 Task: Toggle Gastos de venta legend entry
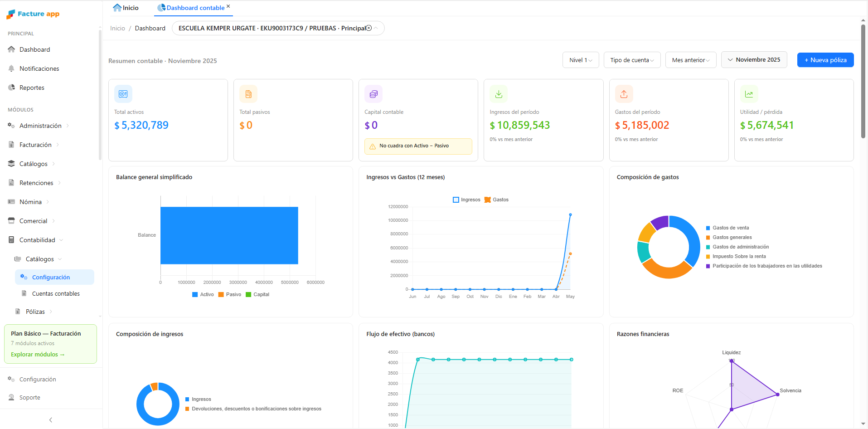point(727,228)
